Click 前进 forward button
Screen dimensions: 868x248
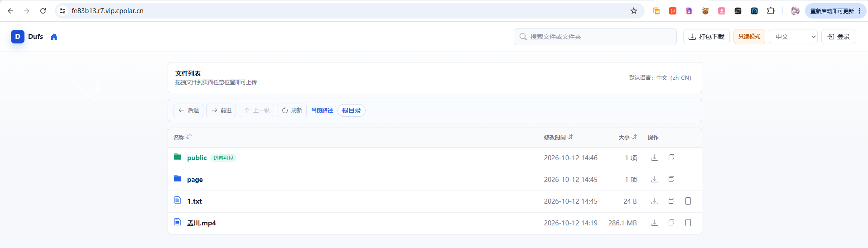coord(221,110)
